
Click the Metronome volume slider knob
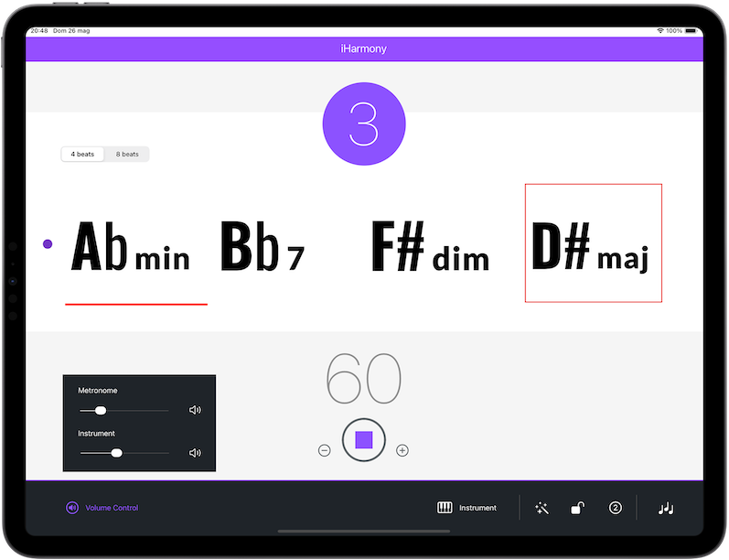point(101,410)
